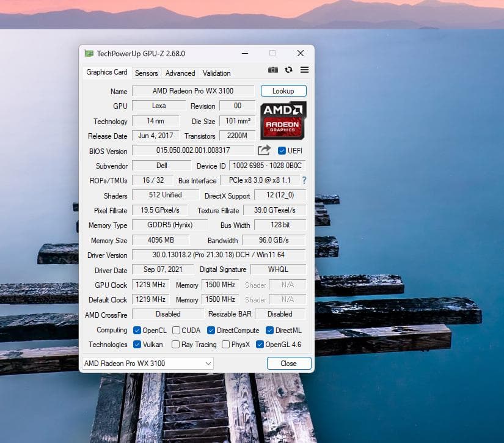This screenshot has width=504, height=443.
Task: Switch to the Sensors tab
Action: pyautogui.click(x=146, y=73)
